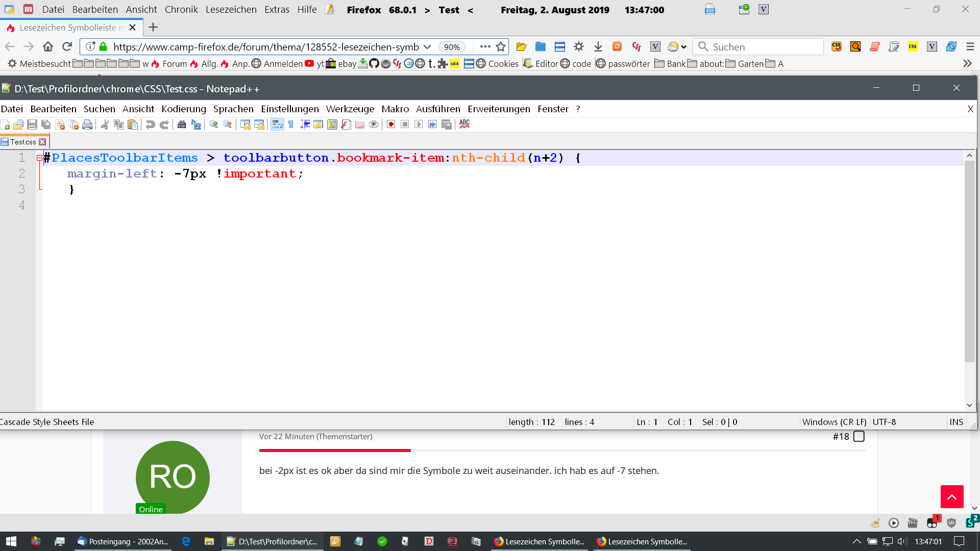Click the Save icon in Notepad++ toolbar
980x551 pixels.
32,124
